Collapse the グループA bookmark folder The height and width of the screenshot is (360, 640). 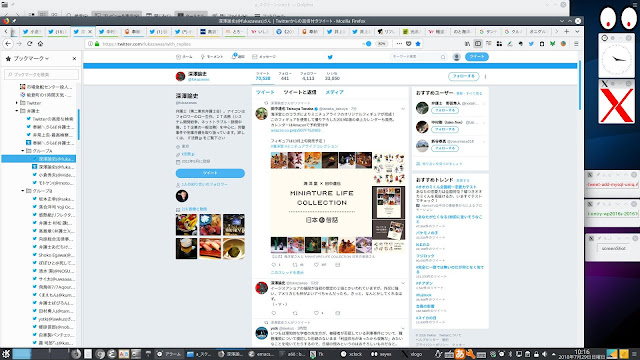point(23,151)
